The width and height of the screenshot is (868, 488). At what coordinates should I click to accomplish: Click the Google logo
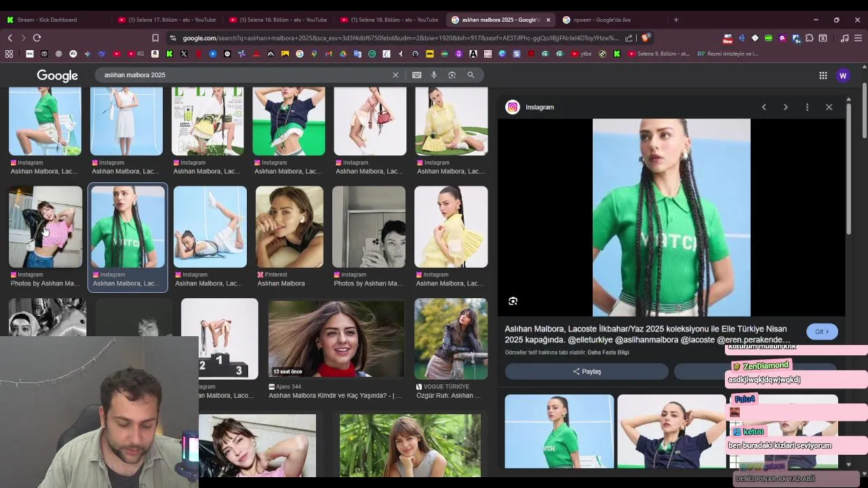pos(57,76)
